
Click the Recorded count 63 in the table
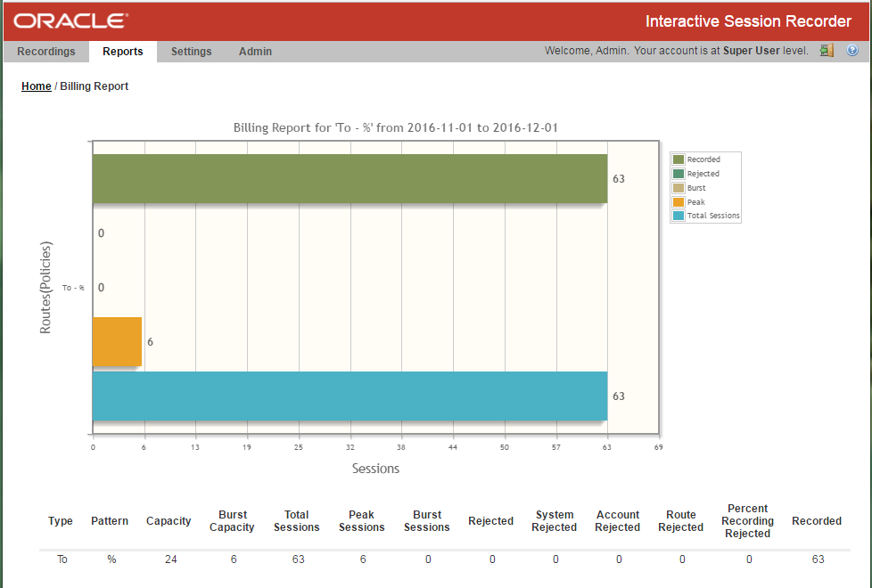click(816, 559)
